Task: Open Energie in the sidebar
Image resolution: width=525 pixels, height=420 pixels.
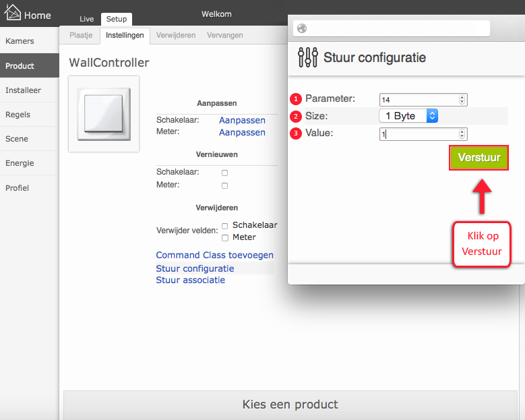Action: pyautogui.click(x=30, y=163)
